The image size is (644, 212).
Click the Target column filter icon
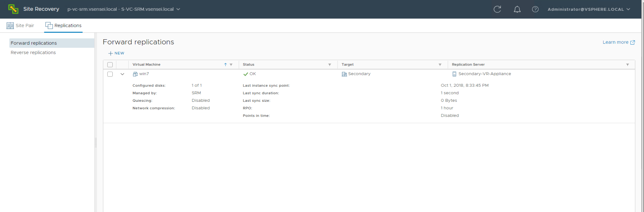point(440,65)
